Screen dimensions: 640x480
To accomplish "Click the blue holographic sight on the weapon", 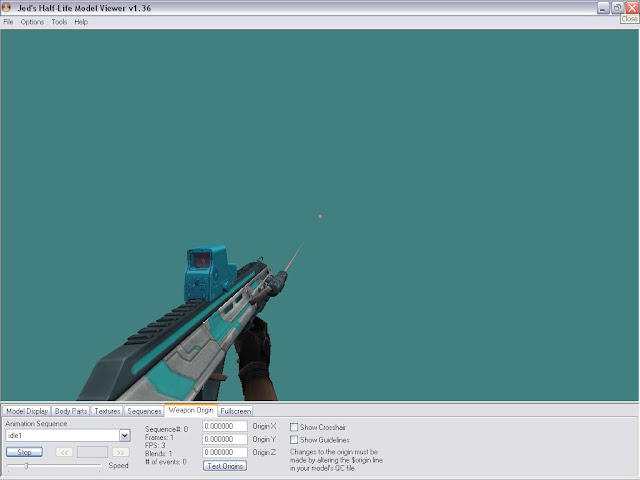I will pos(208,273).
